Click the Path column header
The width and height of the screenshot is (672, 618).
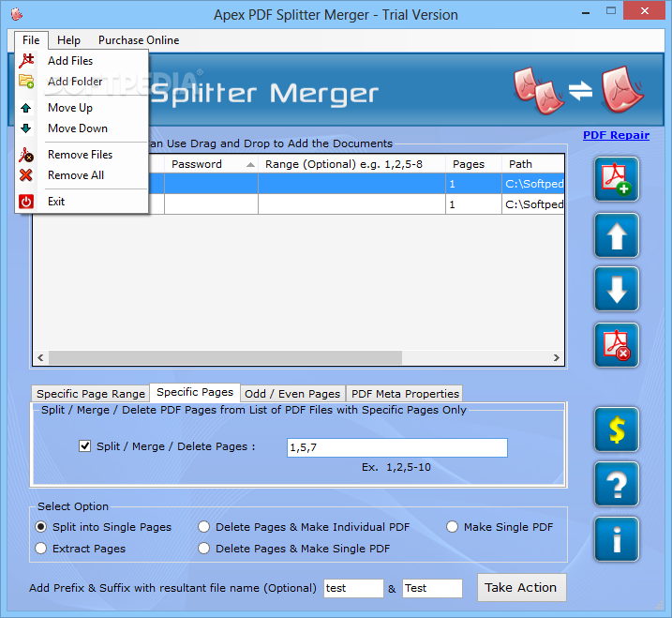tap(532, 164)
